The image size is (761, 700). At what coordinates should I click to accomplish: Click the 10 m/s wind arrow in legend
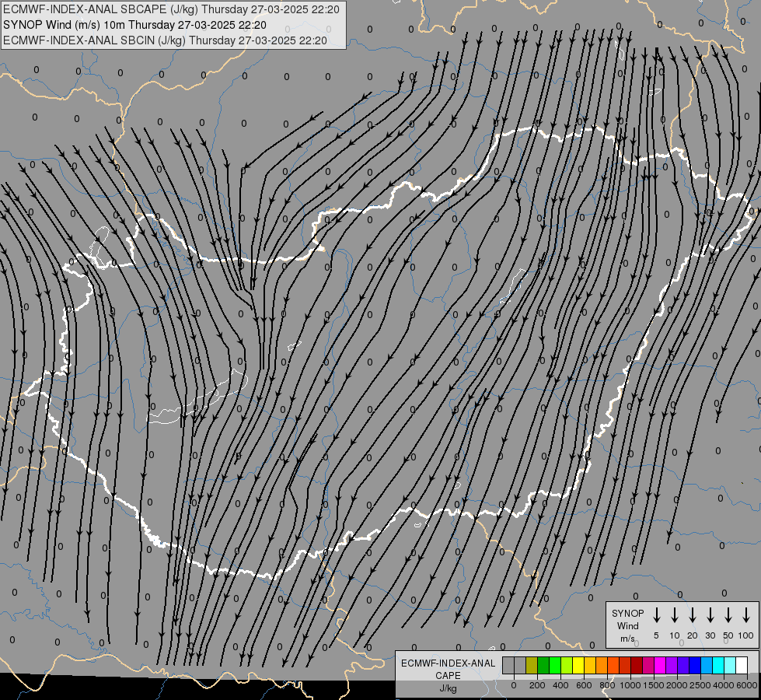(675, 615)
